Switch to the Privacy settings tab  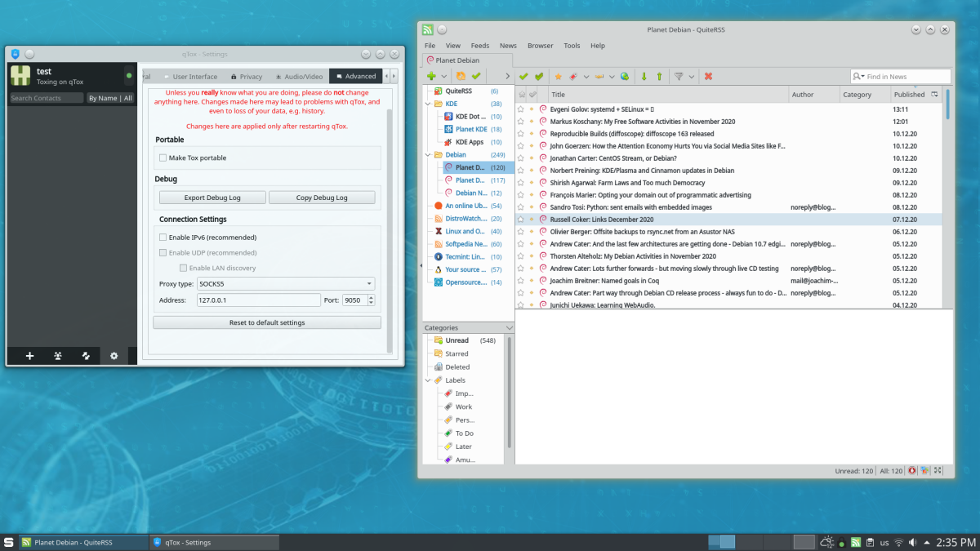pyautogui.click(x=247, y=77)
